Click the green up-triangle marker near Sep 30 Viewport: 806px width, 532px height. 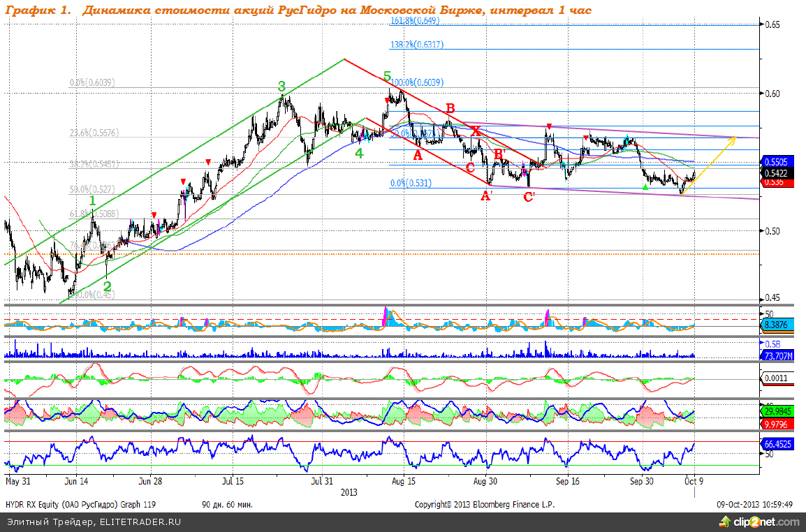645,186
